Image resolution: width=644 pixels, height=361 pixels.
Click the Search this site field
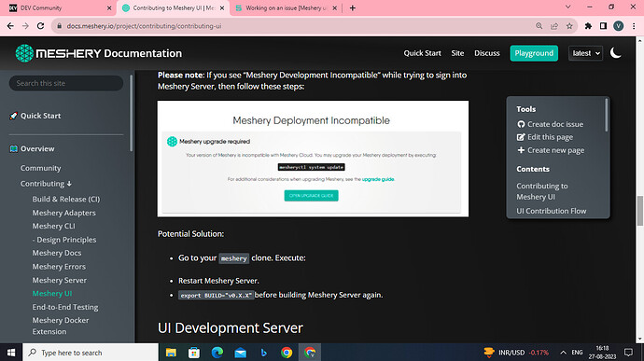(66, 83)
